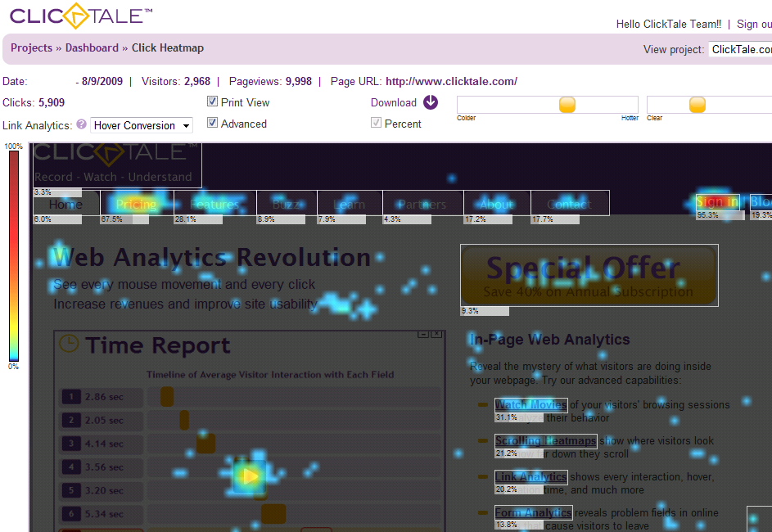
Task: Open the Link Analytics link in list
Action: pos(530,476)
